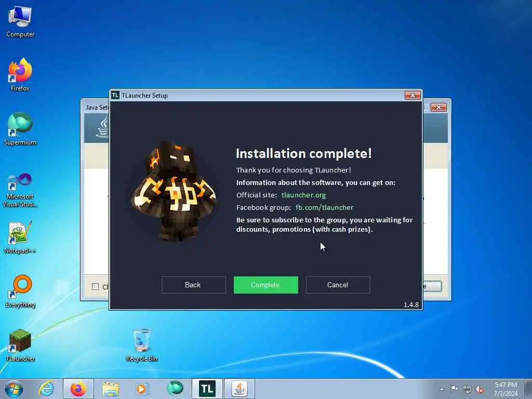This screenshot has height=399, width=532.
Task: Open Windows Media Player taskbar icon
Action: click(x=142, y=389)
